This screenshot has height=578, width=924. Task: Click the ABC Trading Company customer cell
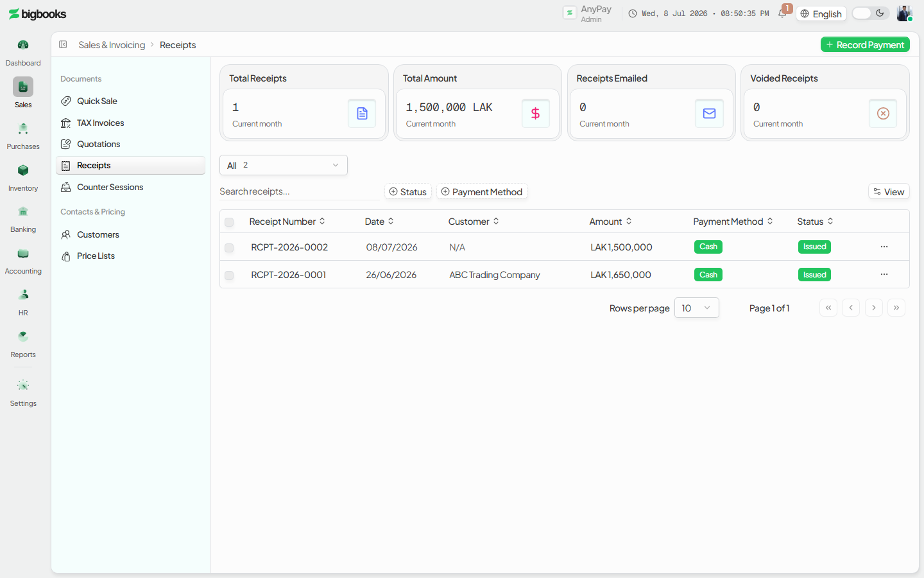(x=495, y=275)
